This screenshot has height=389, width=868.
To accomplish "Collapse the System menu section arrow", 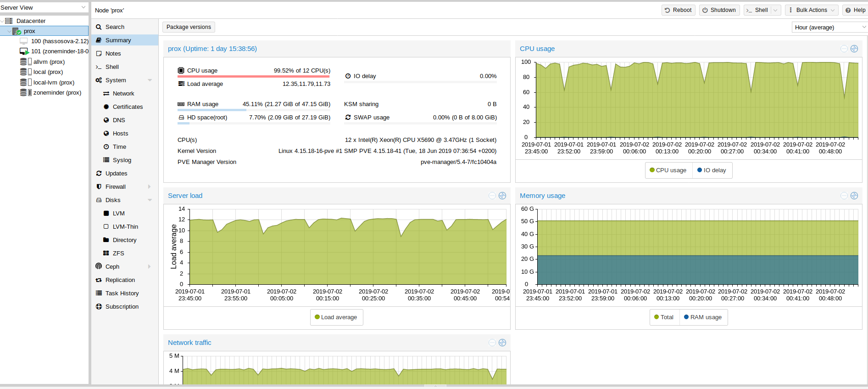I will pos(150,80).
